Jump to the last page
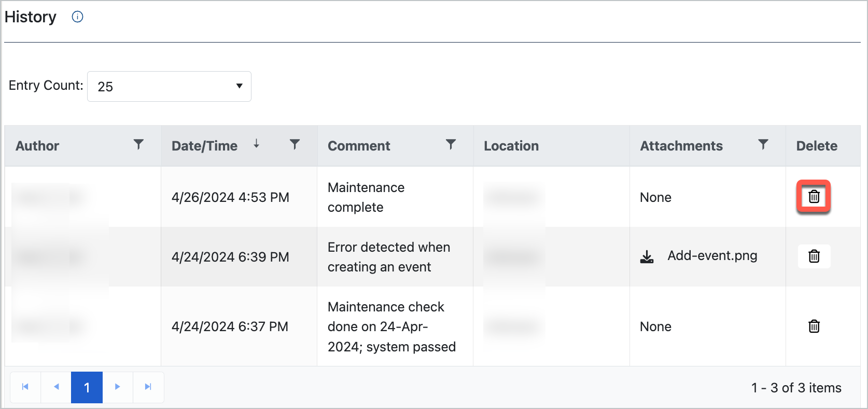The image size is (868, 409). [x=148, y=387]
